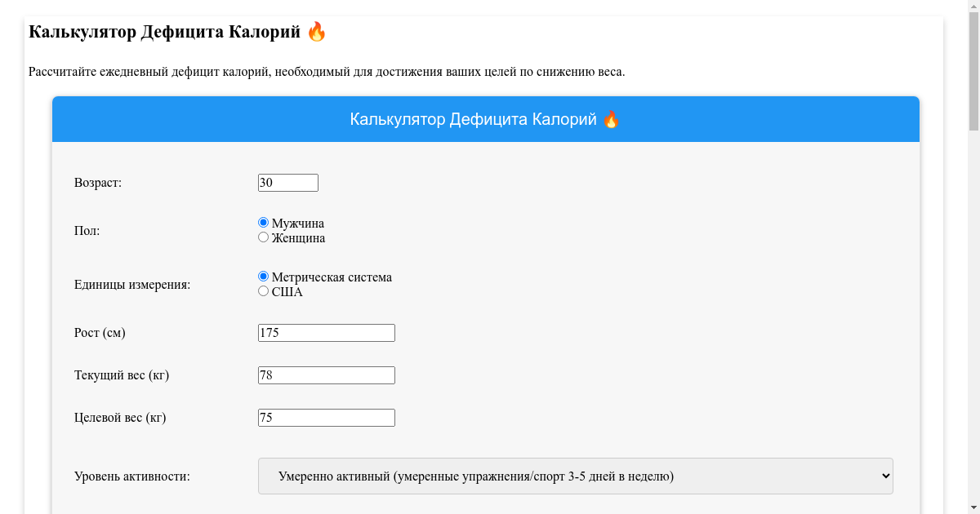Select the Женщина radio button
Screen dimensions: 980x514
click(x=263, y=237)
